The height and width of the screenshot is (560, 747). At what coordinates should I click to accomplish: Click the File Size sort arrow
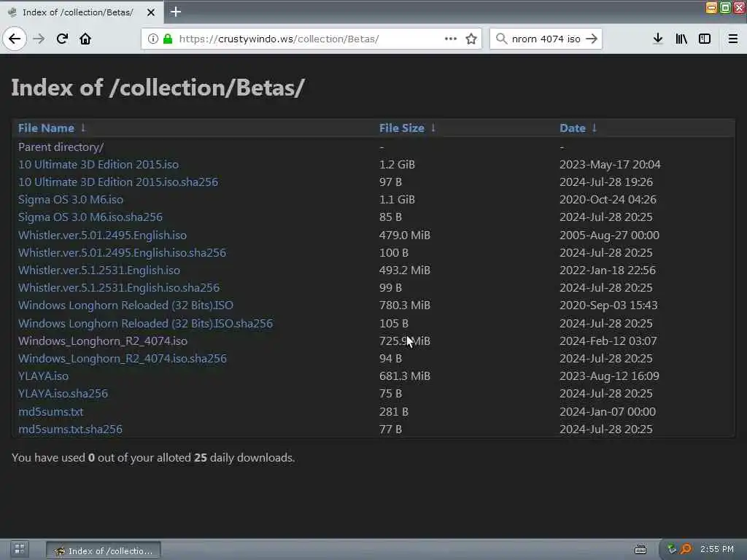pos(433,128)
